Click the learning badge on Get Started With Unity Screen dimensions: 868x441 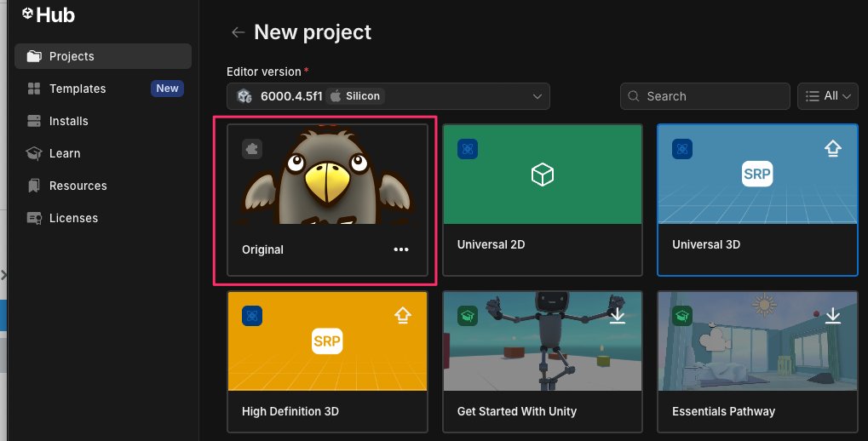click(468, 316)
